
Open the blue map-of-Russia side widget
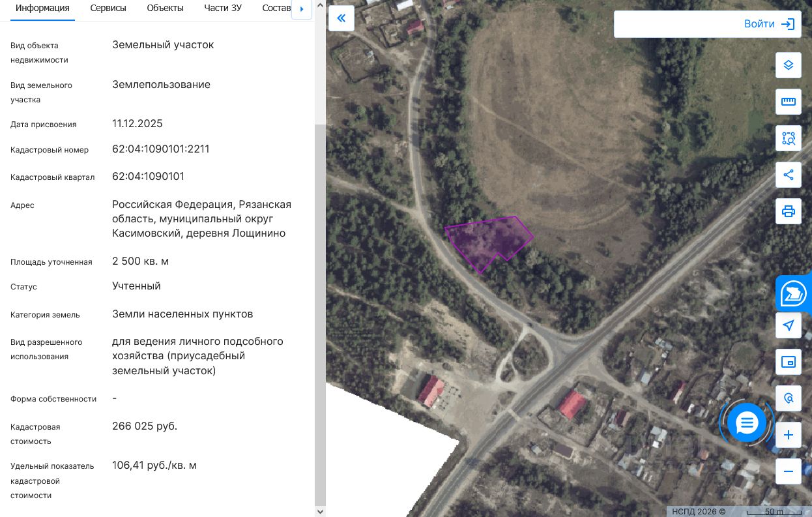point(794,294)
